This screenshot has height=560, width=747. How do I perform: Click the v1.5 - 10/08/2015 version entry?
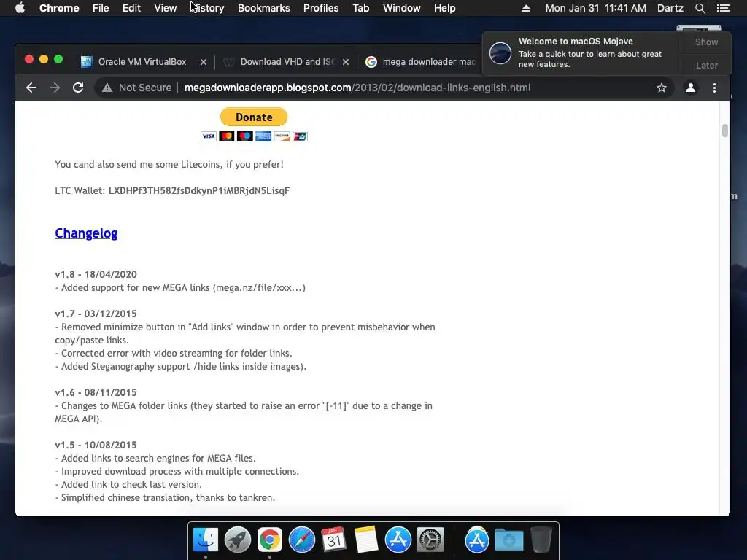(96, 445)
